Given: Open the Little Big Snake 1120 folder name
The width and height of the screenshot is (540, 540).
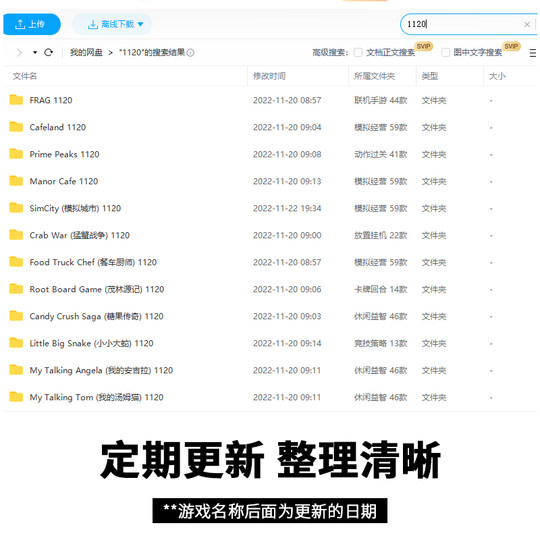Looking at the screenshot, I should 91,343.
